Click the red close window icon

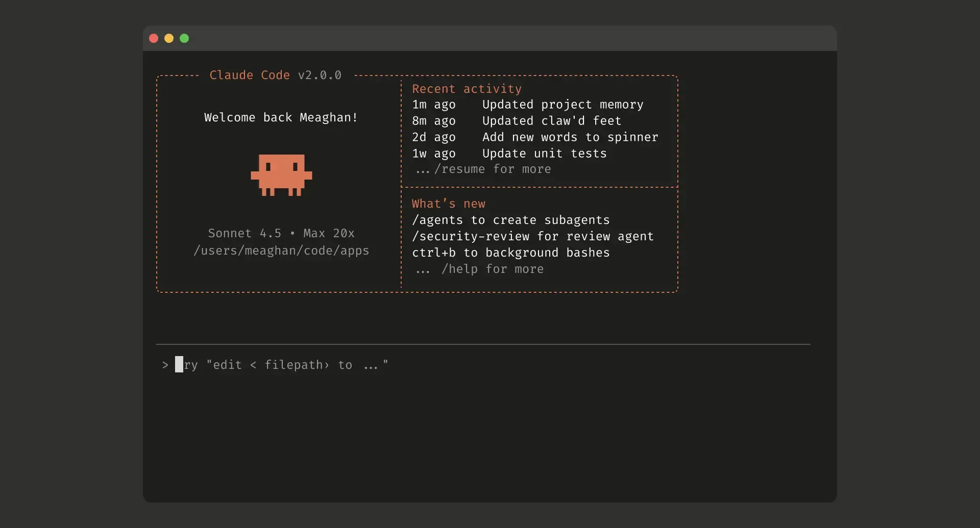154,38
